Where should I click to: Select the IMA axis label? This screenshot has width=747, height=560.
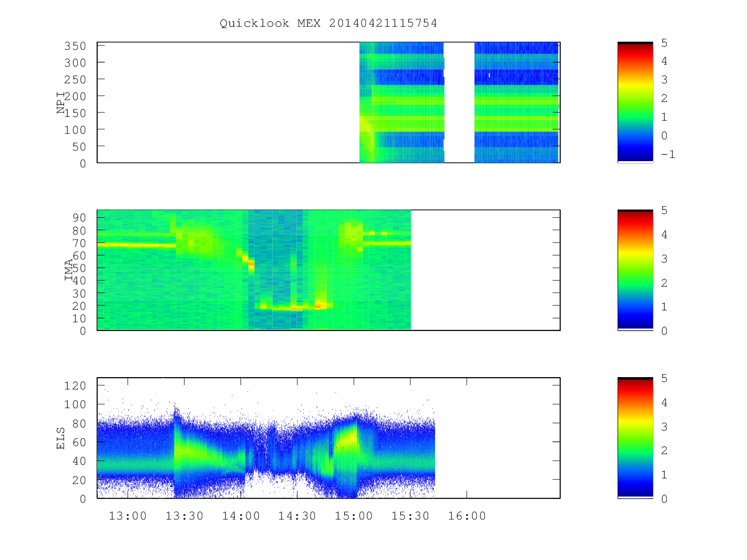point(68,270)
